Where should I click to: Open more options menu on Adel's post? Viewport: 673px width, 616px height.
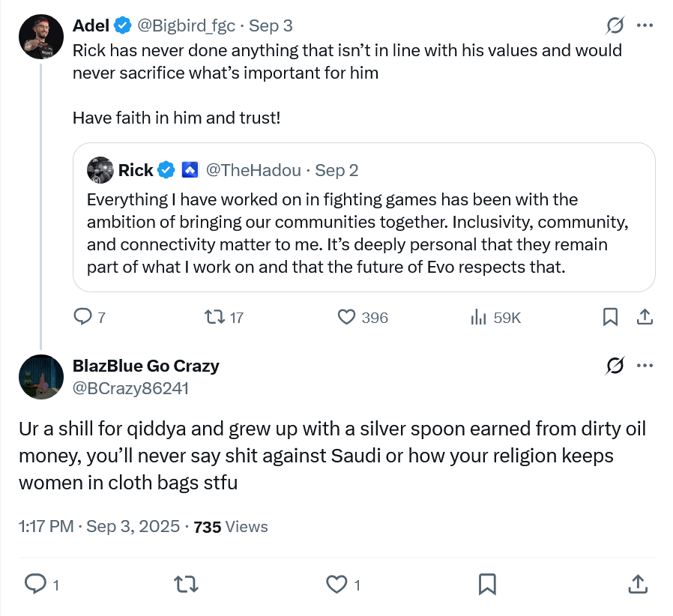(644, 25)
